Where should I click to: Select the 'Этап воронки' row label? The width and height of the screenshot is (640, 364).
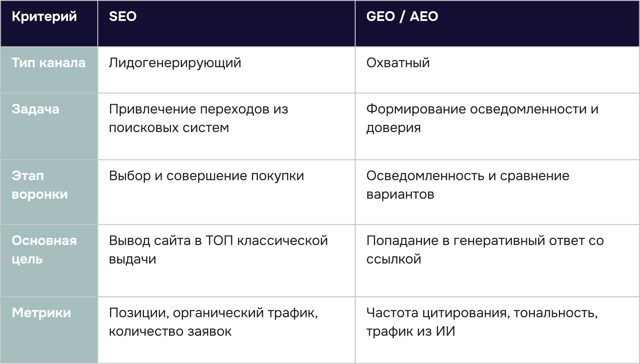[49, 192]
